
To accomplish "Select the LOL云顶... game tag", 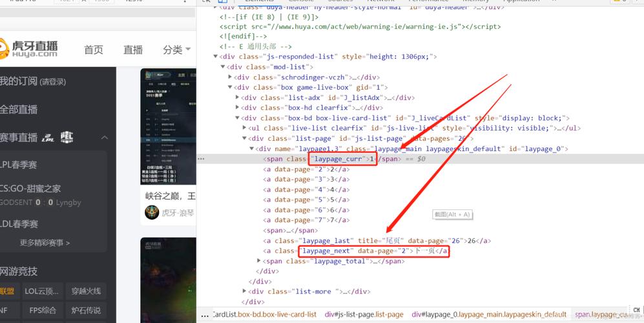I will coord(42,291).
